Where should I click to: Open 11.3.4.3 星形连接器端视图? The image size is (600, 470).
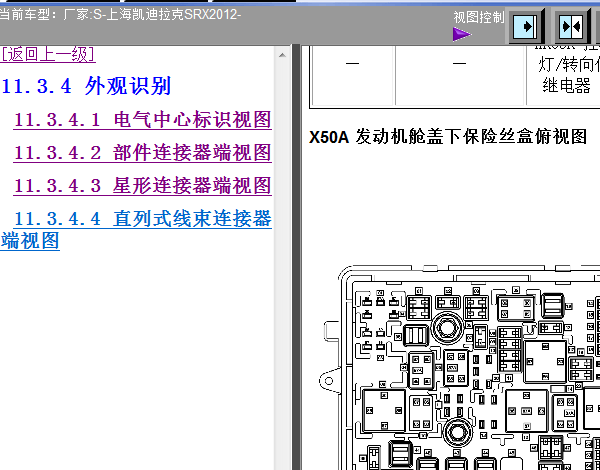pos(142,185)
